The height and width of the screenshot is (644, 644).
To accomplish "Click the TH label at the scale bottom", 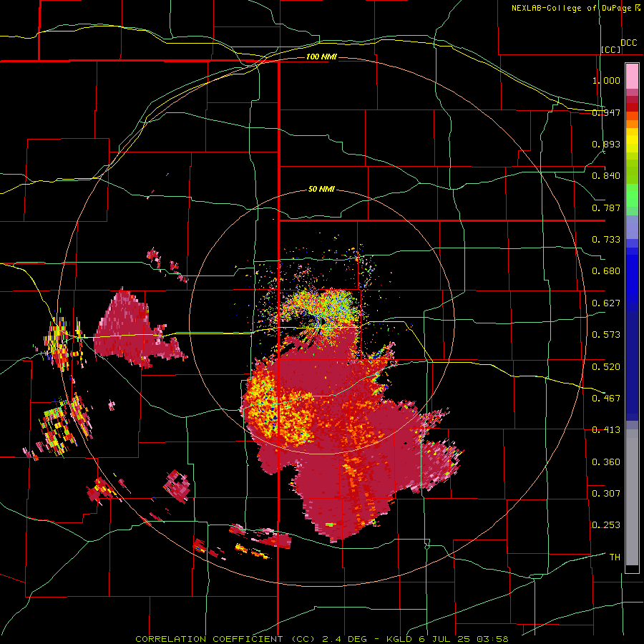I will coord(615,557).
